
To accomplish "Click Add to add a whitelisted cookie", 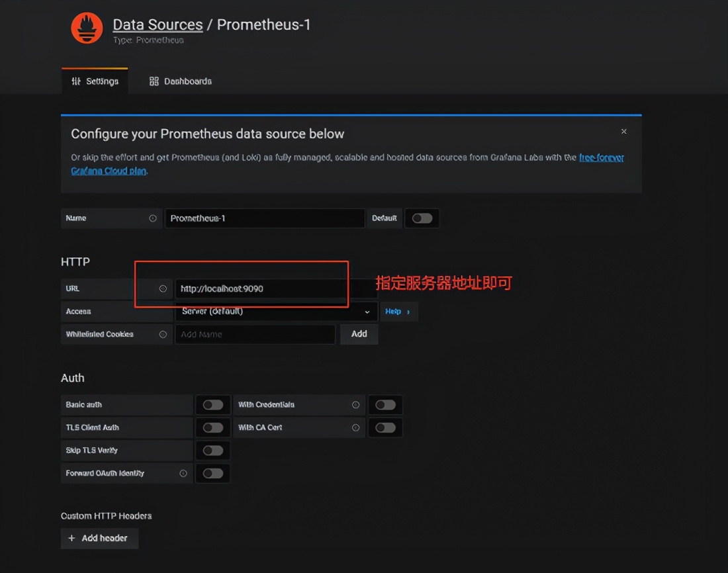I will (359, 334).
